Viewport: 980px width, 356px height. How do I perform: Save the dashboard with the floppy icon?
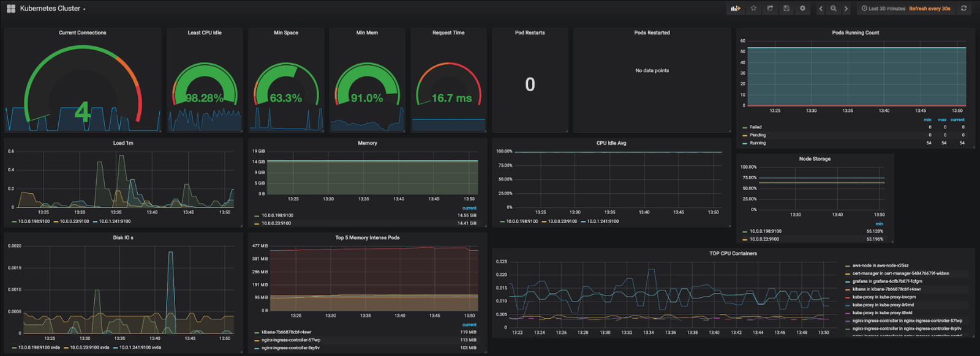click(x=786, y=9)
